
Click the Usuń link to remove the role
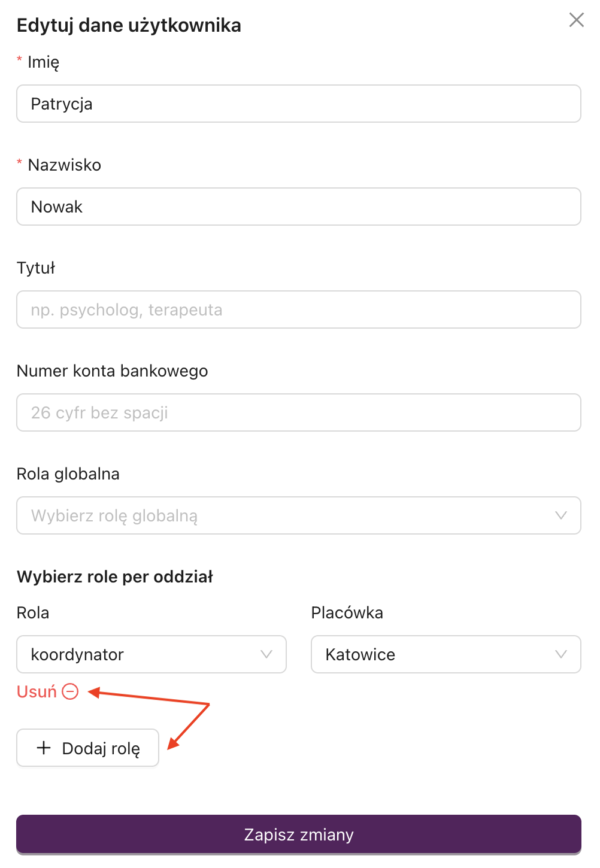tap(35, 691)
